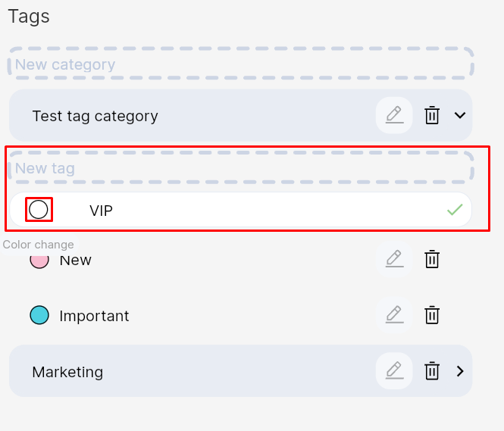
Task: Open the cyan color swatch for Important tag
Action: [x=39, y=315]
